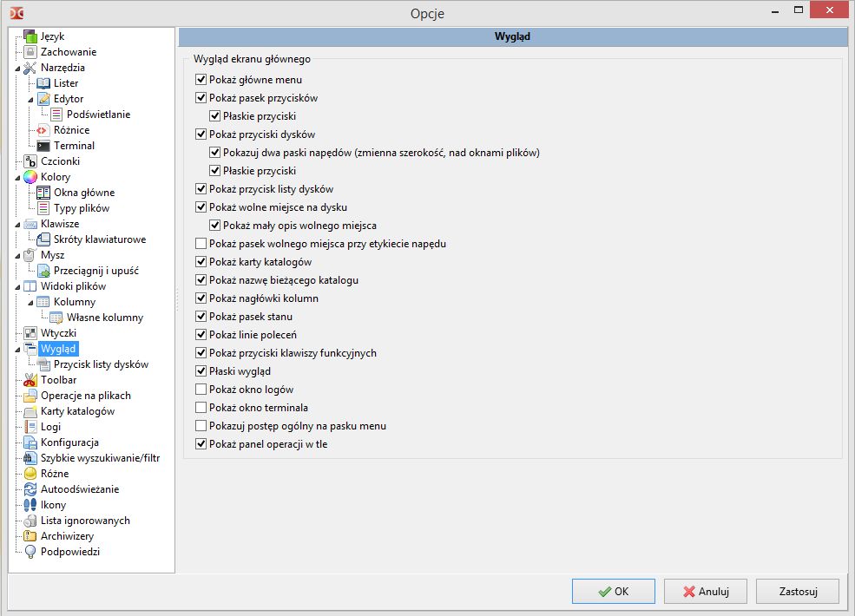This screenshot has width=855, height=616.
Task: Click the Typy plików icon
Action: 43,208
